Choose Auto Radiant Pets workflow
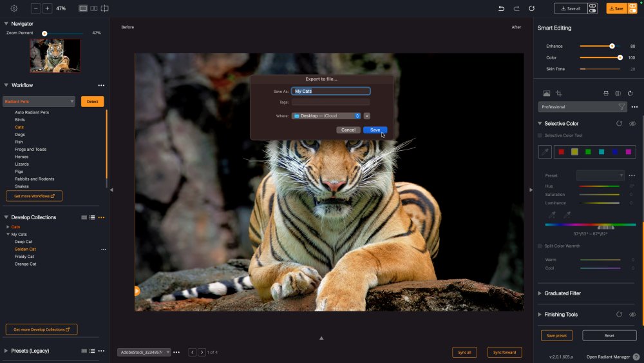The height and width of the screenshot is (363, 644). click(x=32, y=112)
